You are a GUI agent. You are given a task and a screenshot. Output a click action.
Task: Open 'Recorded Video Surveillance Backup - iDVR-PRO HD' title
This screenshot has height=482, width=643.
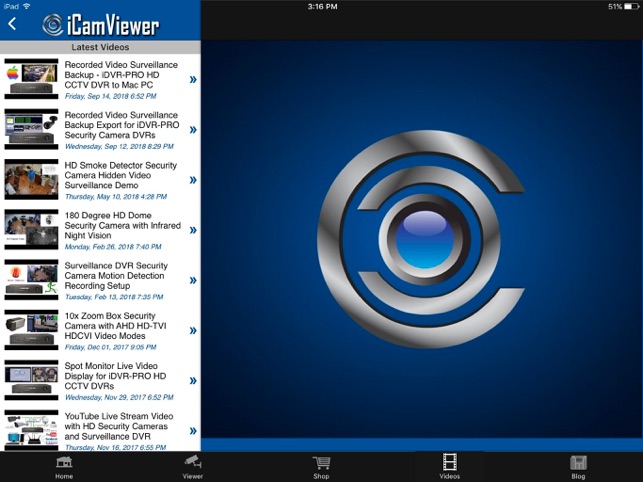tap(121, 75)
